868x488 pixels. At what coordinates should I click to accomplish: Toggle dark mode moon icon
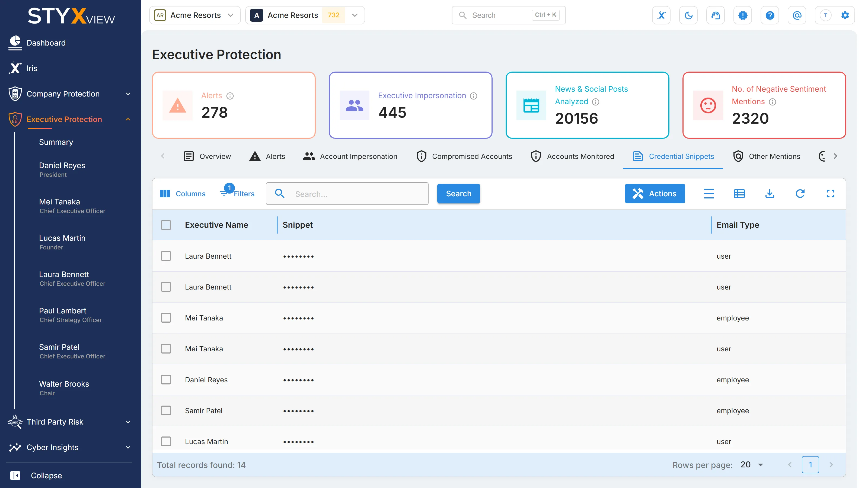click(x=688, y=15)
